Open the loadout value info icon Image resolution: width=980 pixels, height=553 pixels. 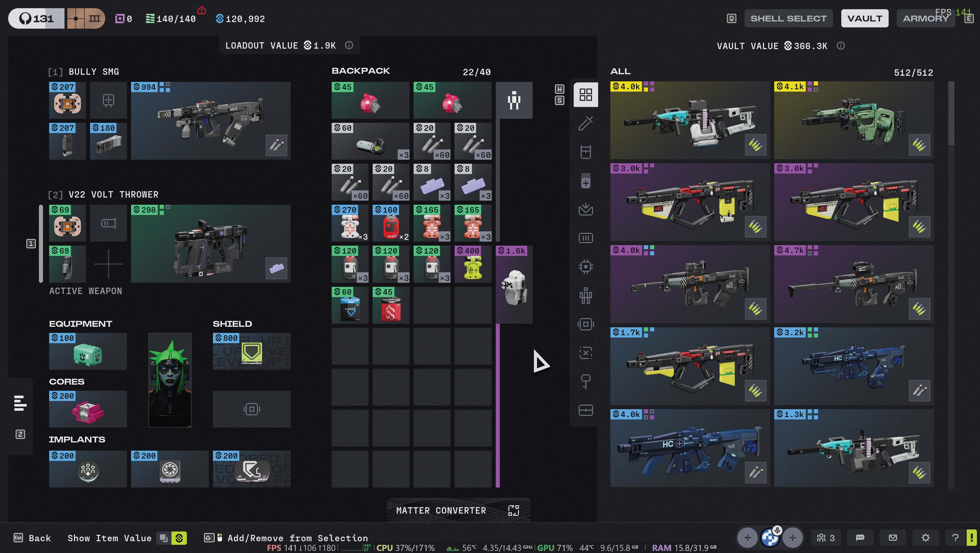click(349, 45)
